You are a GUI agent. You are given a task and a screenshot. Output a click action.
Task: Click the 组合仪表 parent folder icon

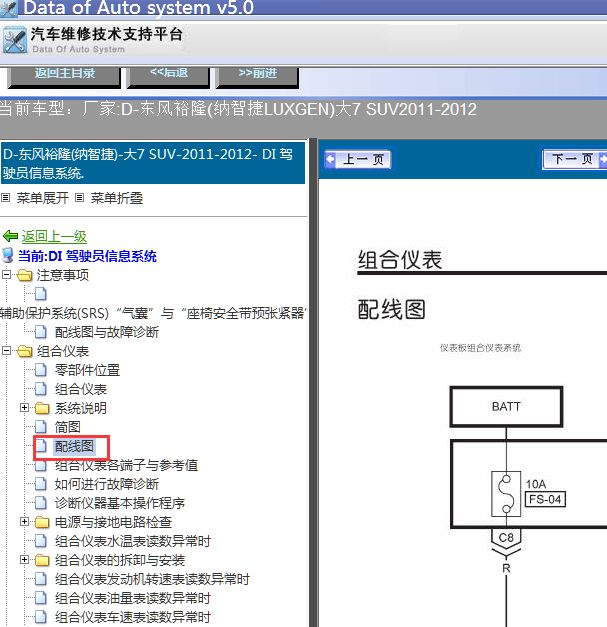tap(25, 351)
